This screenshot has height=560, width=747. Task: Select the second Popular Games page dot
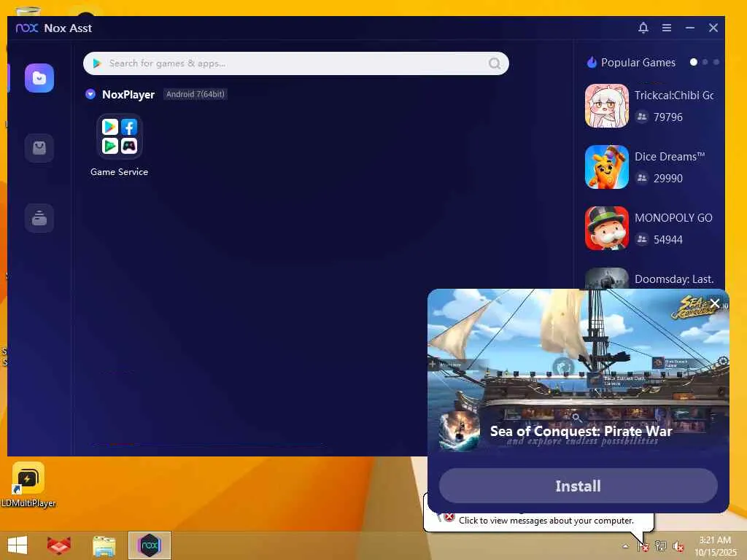click(x=705, y=62)
